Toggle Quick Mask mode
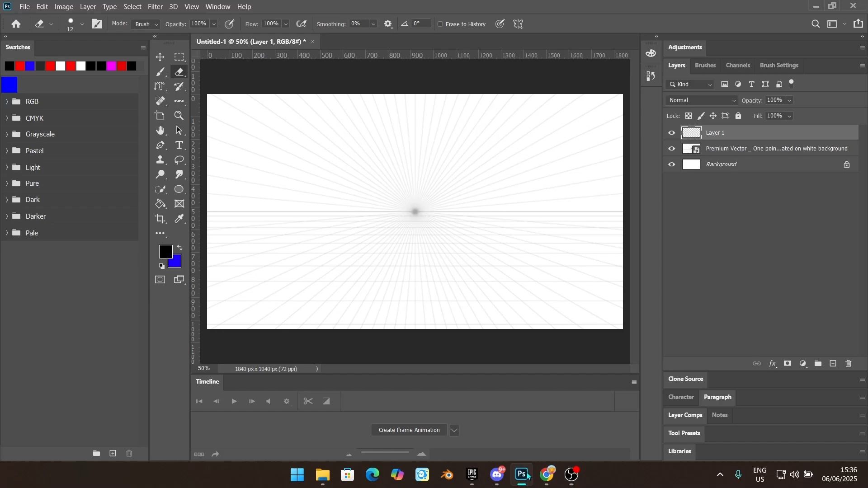 (160, 280)
